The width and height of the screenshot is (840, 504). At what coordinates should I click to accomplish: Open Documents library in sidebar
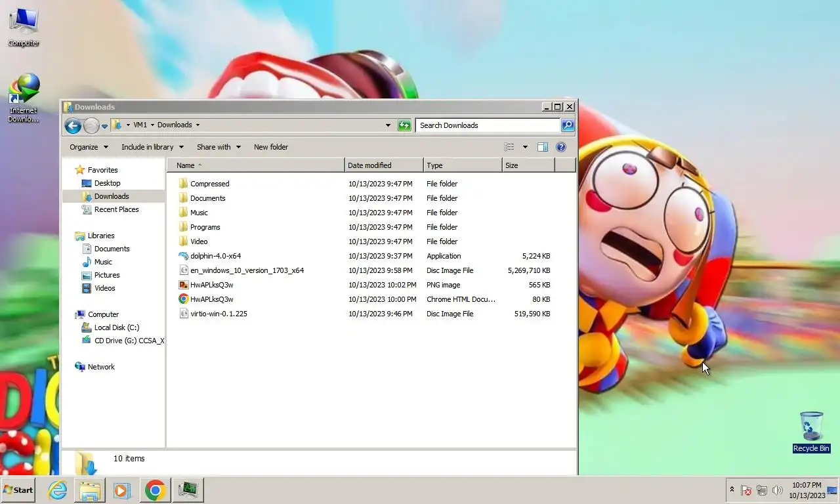tap(112, 249)
